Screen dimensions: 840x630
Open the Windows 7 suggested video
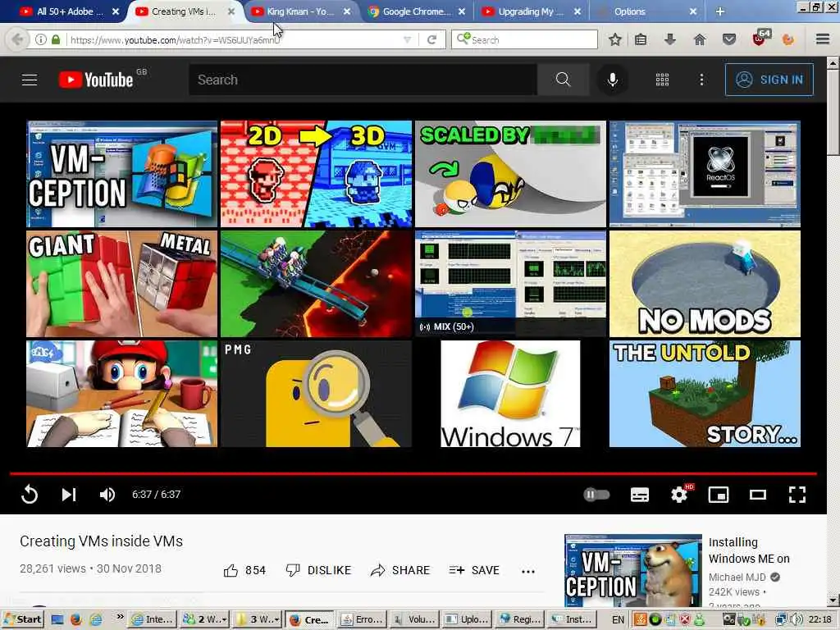tap(510, 394)
